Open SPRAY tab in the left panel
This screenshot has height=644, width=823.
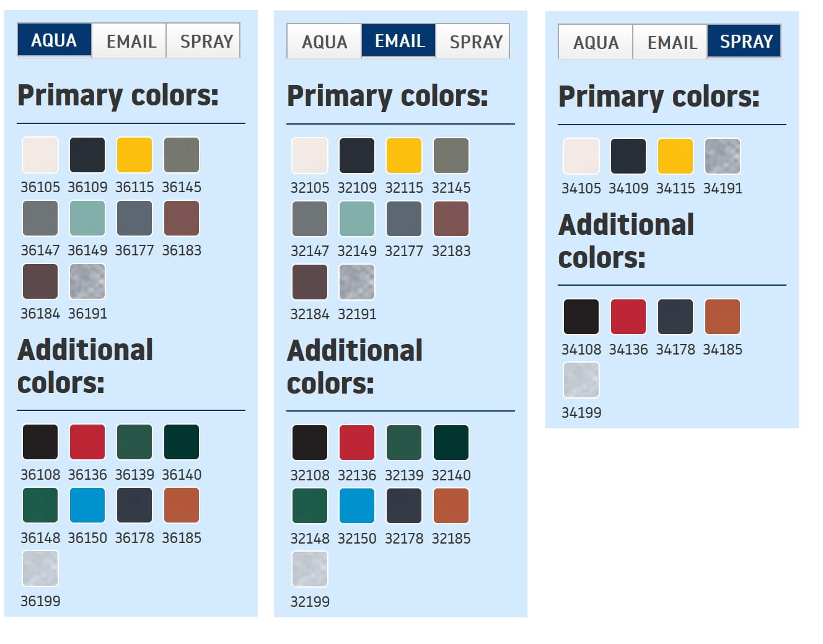[x=206, y=42]
